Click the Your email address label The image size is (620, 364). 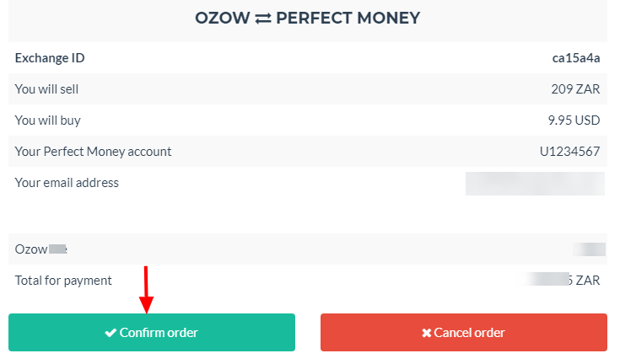[x=67, y=182]
